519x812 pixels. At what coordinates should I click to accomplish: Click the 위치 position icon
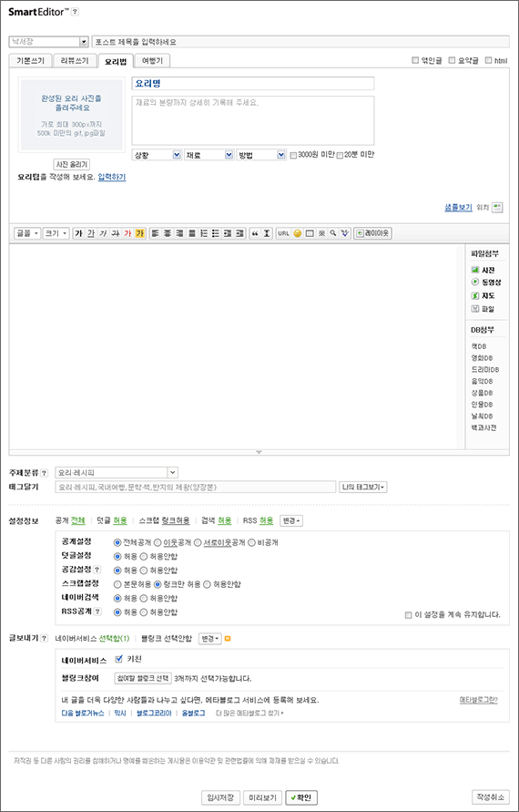pyautogui.click(x=497, y=207)
